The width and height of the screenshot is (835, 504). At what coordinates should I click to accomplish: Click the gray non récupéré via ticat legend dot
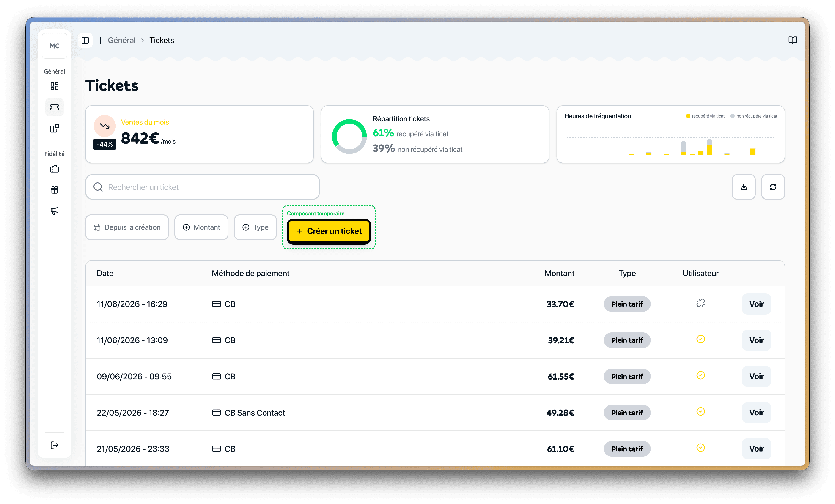732,116
